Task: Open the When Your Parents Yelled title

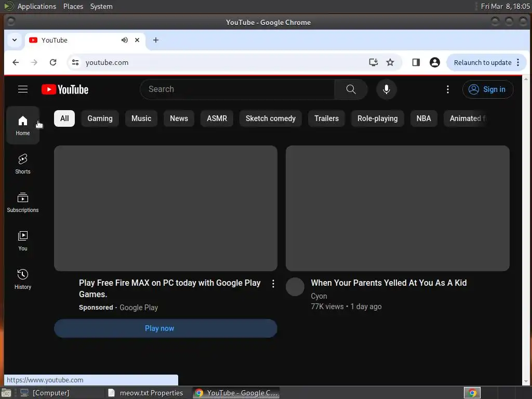Action: pos(389,283)
